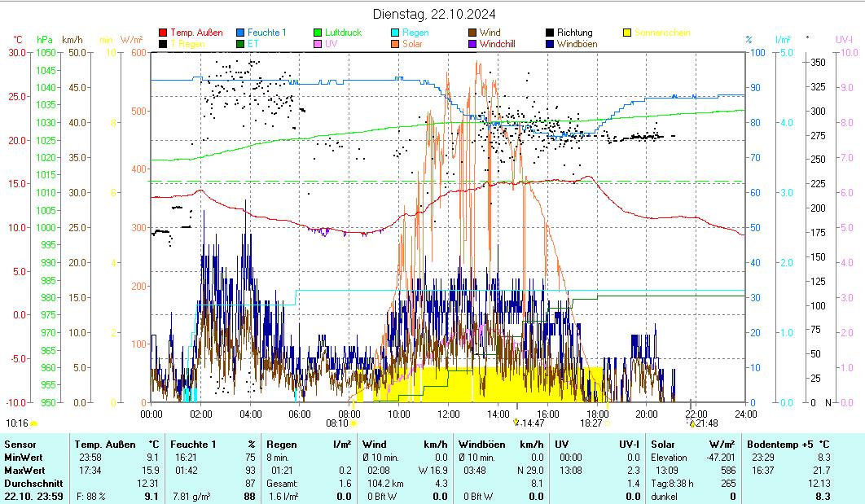Click the hPa pressure axis label
Viewport: 865px width, 504px height.
point(44,39)
